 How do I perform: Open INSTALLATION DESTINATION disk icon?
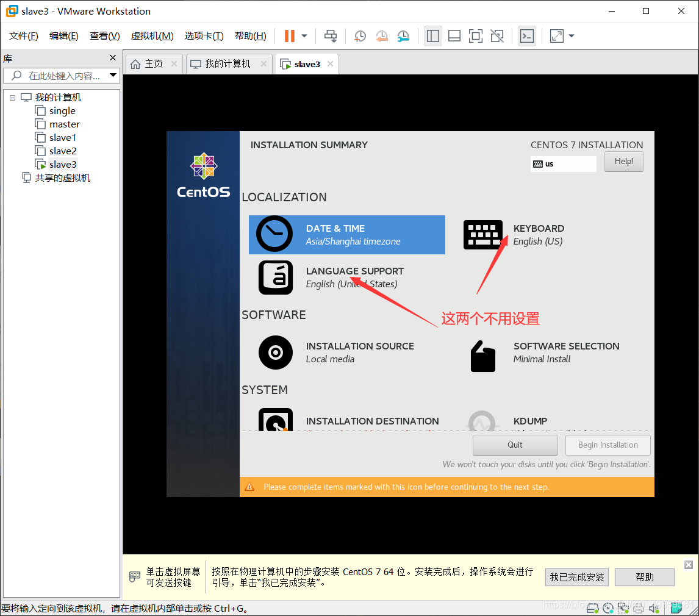click(x=276, y=420)
